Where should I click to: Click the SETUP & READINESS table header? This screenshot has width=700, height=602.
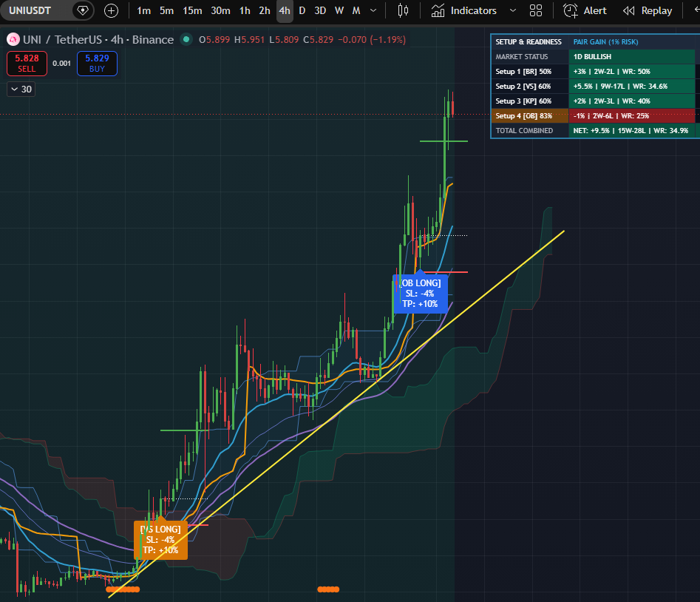click(x=529, y=42)
